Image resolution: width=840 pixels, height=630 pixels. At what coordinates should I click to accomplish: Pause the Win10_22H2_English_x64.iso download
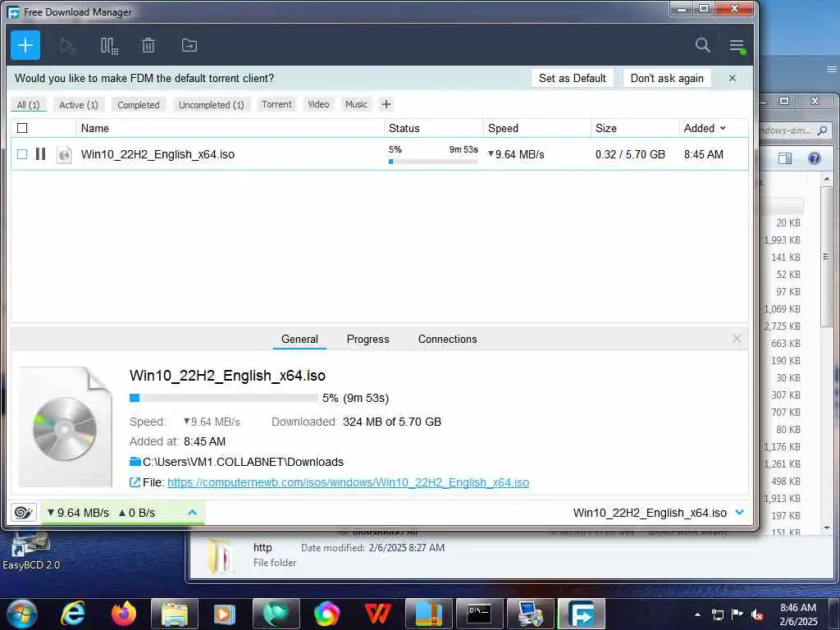40,154
